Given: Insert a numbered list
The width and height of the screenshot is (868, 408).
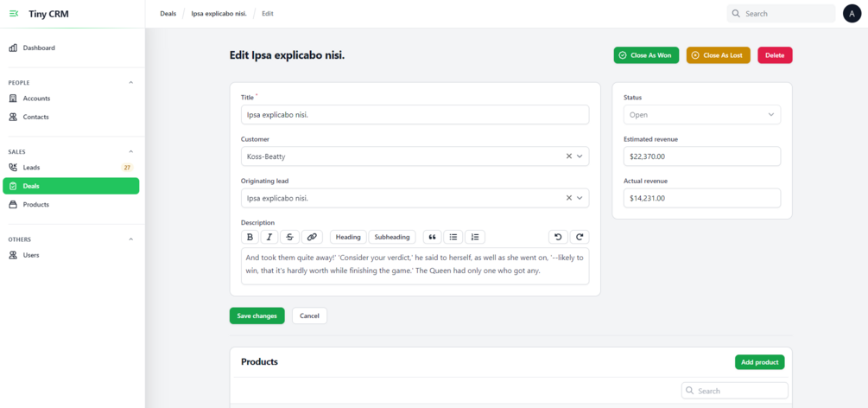Looking at the screenshot, I should pos(475,237).
